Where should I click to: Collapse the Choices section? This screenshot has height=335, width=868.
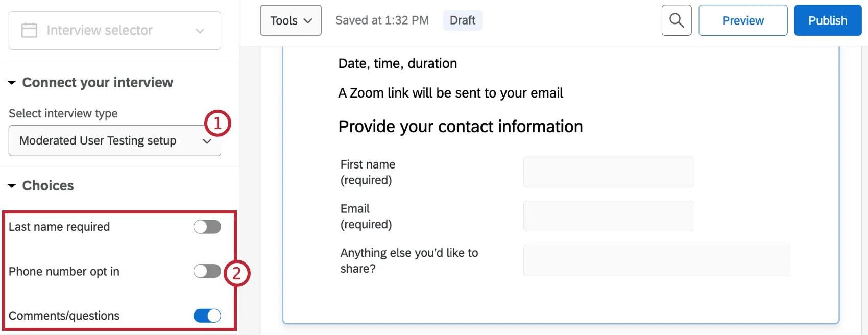click(x=11, y=186)
